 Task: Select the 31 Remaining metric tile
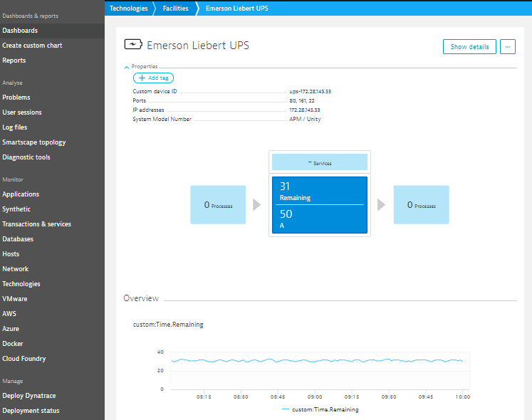tap(320, 191)
